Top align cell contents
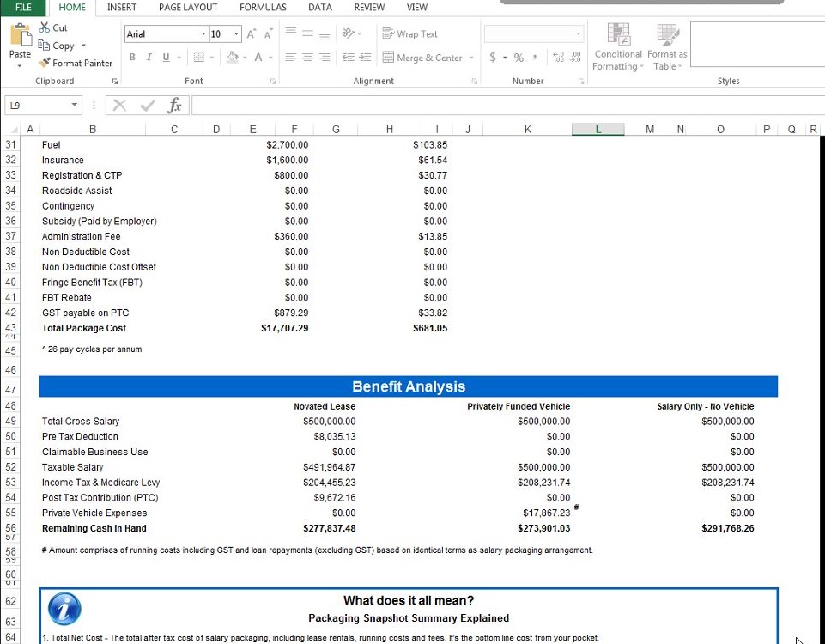The height and width of the screenshot is (644, 825). coord(291,33)
